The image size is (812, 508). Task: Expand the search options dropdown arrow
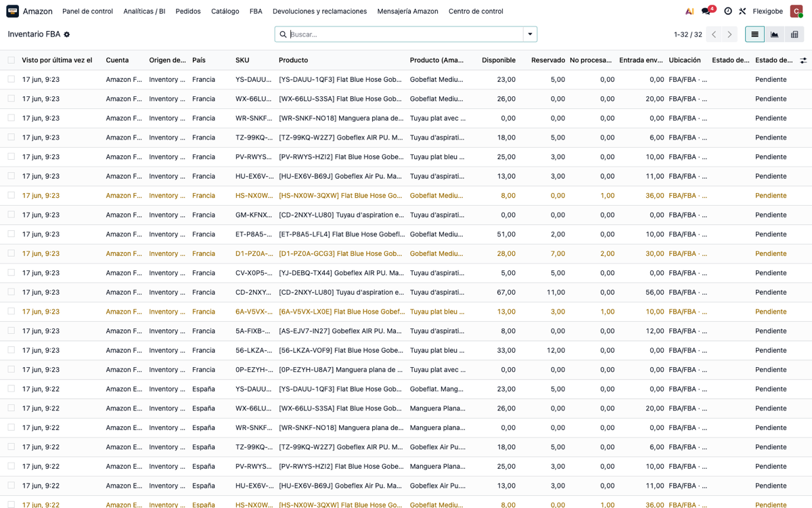point(530,35)
